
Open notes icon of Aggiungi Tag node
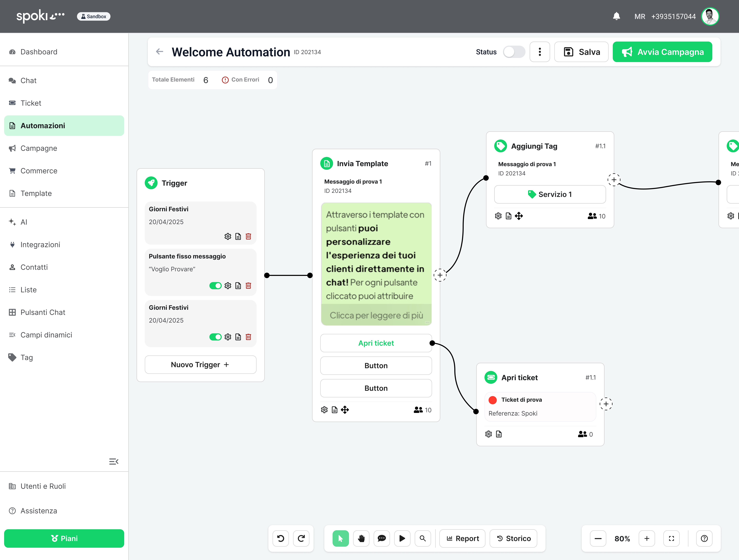click(508, 216)
